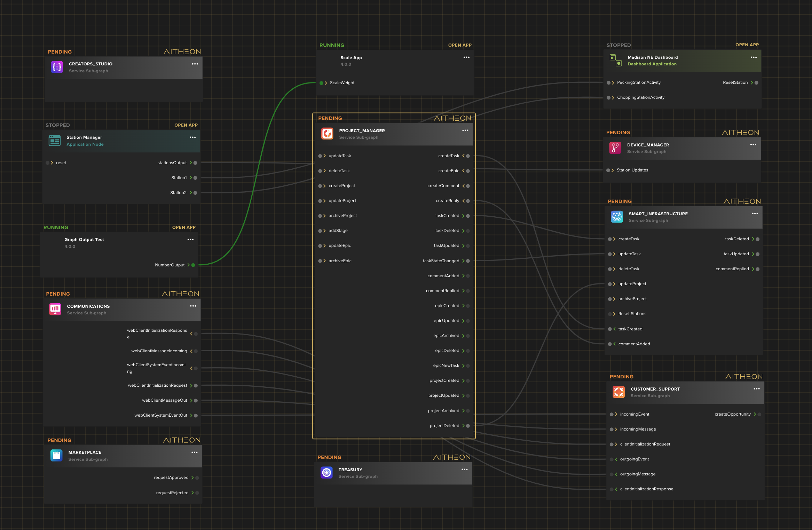
Task: Click the Aitheon logo above TREASURY
Action: pyautogui.click(x=452, y=457)
